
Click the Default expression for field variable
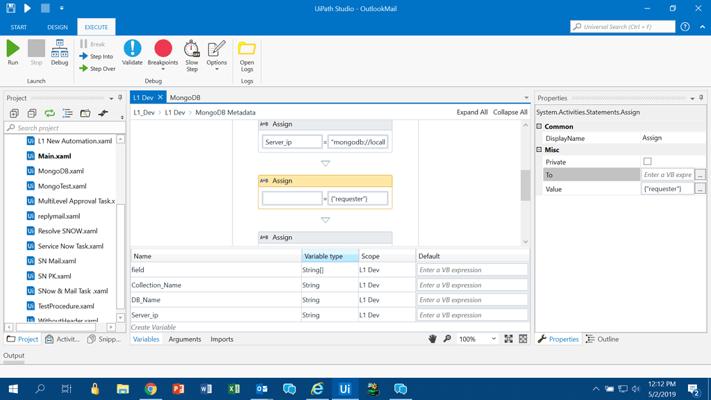tap(472, 270)
